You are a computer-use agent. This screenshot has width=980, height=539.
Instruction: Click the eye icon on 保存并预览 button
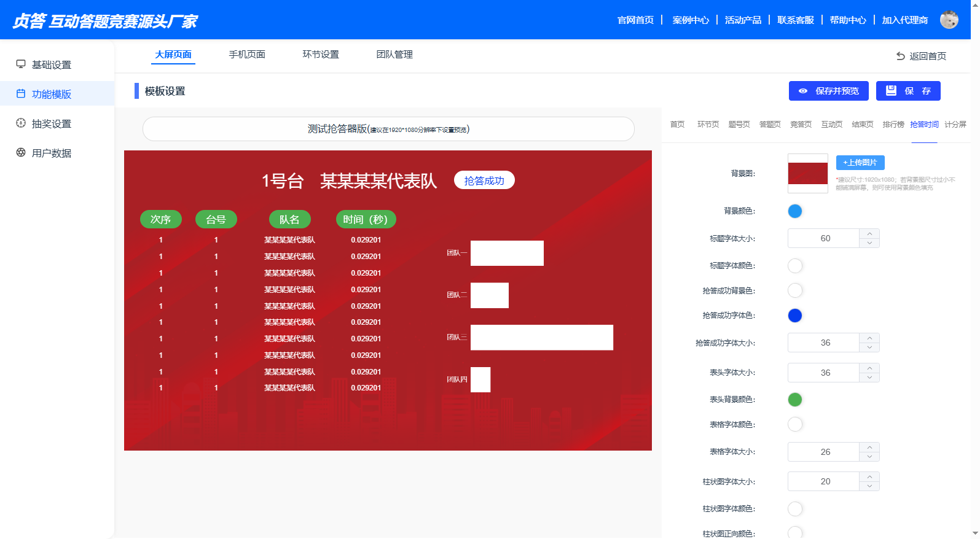coord(803,91)
